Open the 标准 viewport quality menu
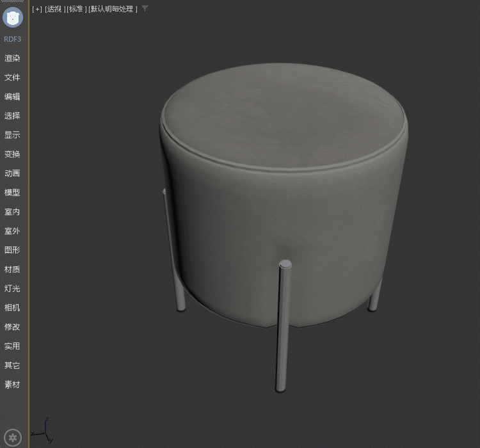 tap(76, 9)
